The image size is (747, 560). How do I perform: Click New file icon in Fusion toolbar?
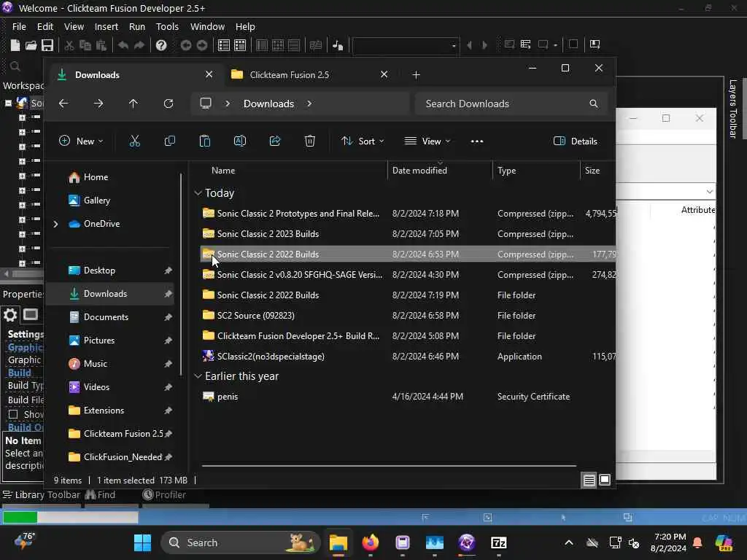[x=15, y=45]
